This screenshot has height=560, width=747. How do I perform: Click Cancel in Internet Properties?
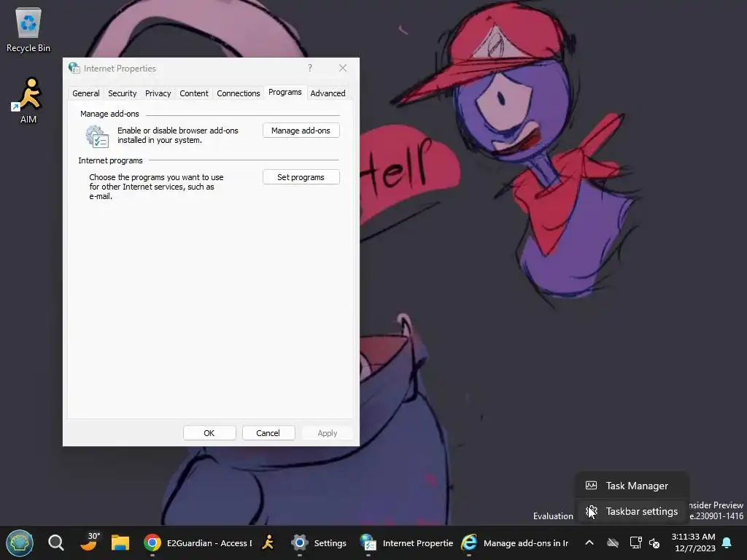tap(268, 433)
